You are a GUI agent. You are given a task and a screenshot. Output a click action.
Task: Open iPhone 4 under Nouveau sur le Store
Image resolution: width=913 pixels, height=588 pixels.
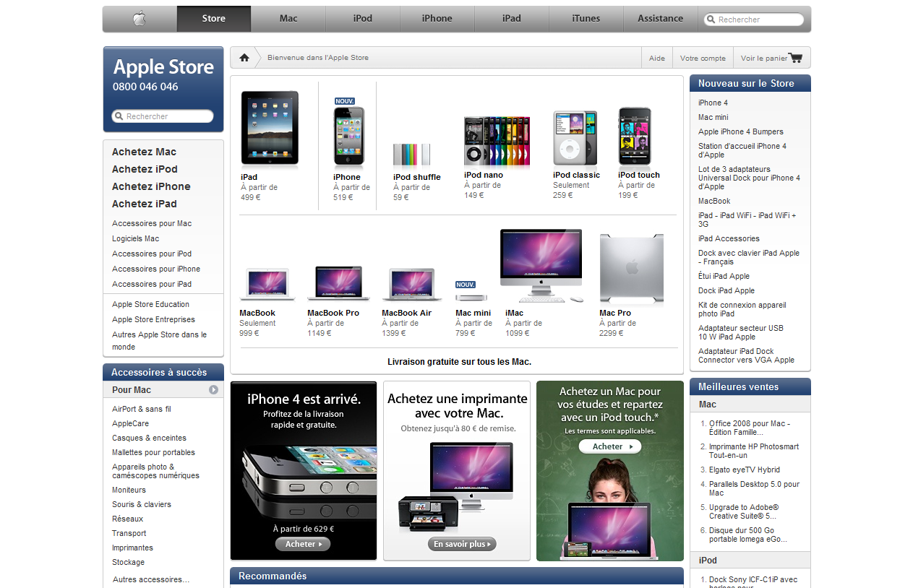tap(713, 103)
